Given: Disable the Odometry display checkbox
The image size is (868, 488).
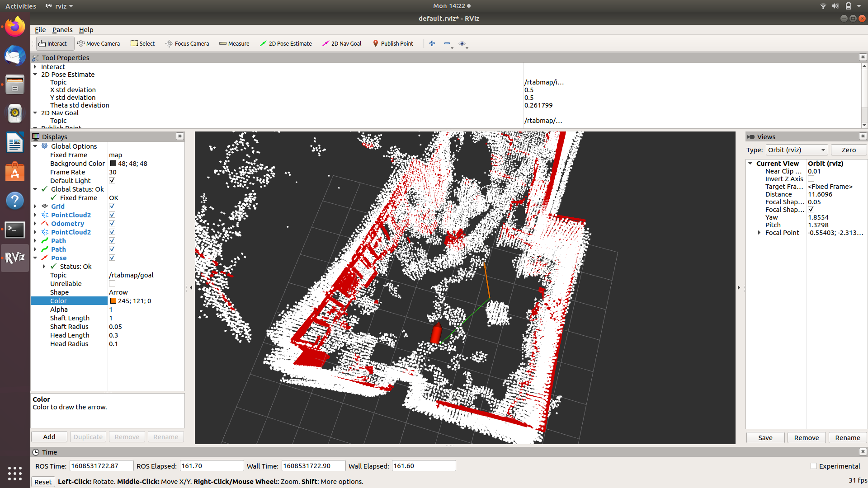Looking at the screenshot, I should [x=112, y=224].
